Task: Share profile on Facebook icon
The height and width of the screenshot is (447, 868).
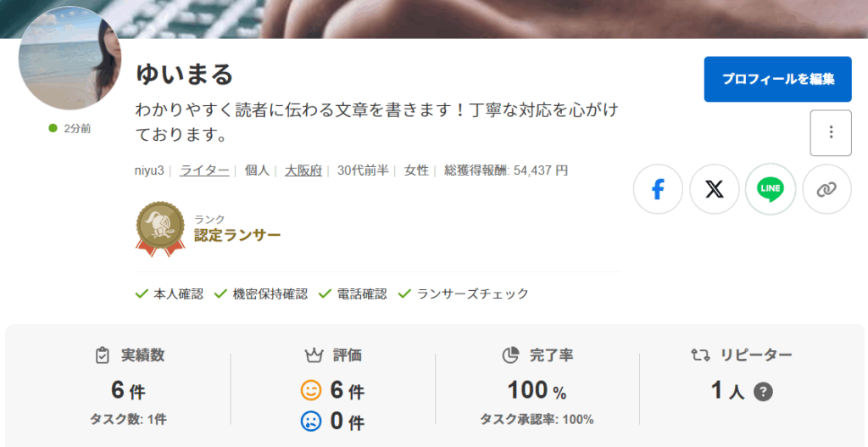Action: 658,189
